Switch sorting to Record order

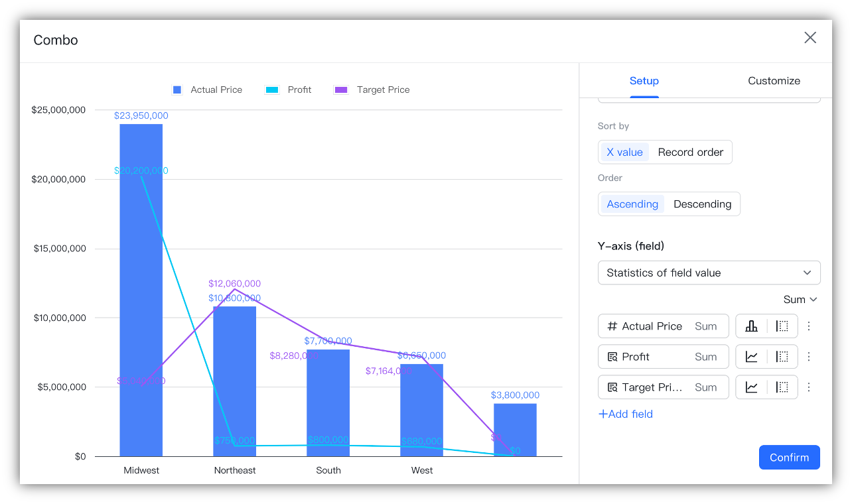coord(690,152)
